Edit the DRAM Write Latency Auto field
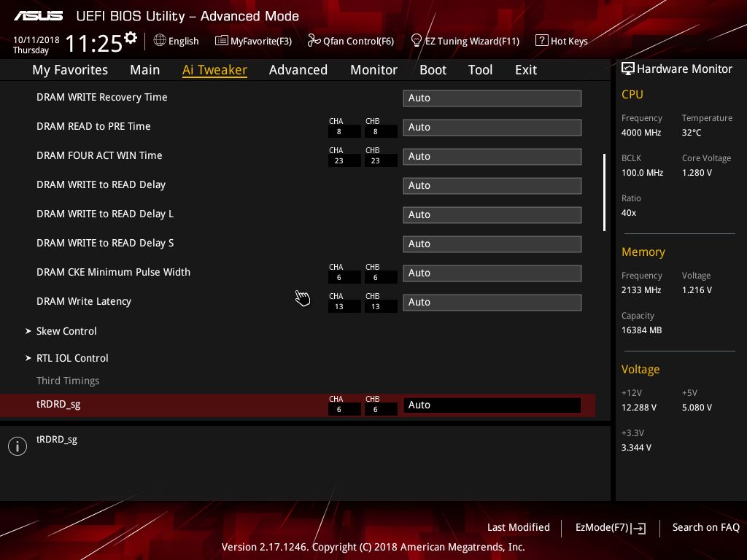This screenshot has width=747, height=560. click(492, 303)
